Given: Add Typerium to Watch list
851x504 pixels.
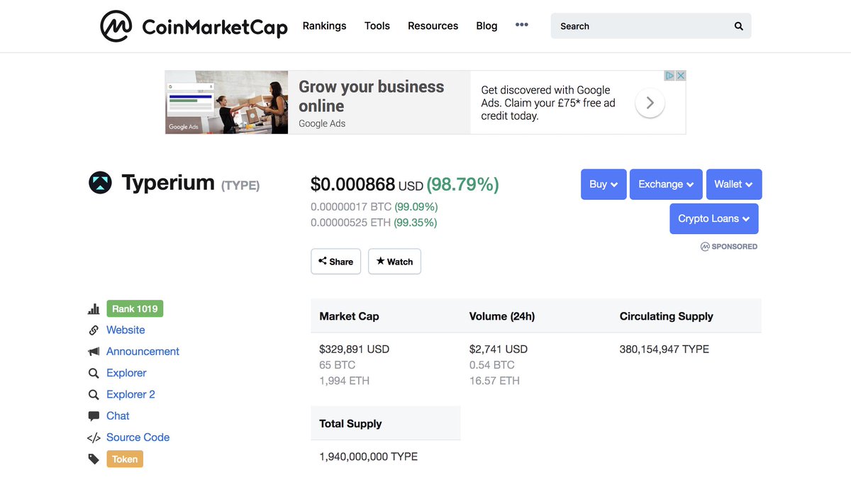Looking at the screenshot, I should coord(394,262).
